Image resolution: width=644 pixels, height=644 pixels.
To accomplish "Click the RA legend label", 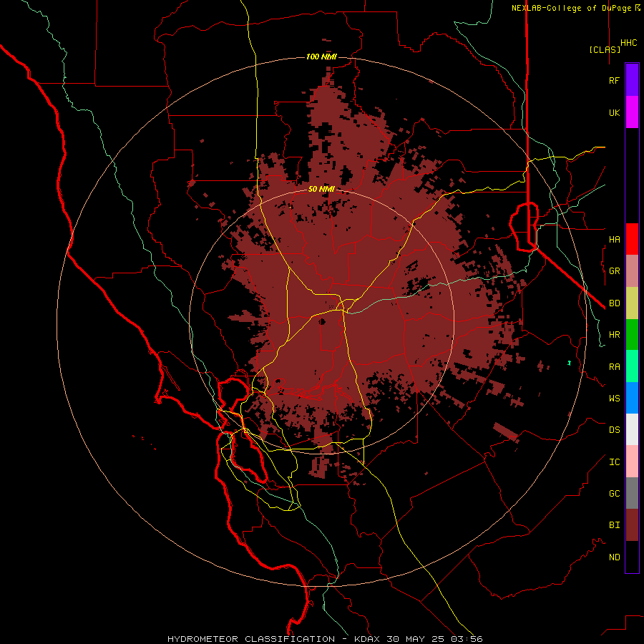I will click(x=614, y=367).
